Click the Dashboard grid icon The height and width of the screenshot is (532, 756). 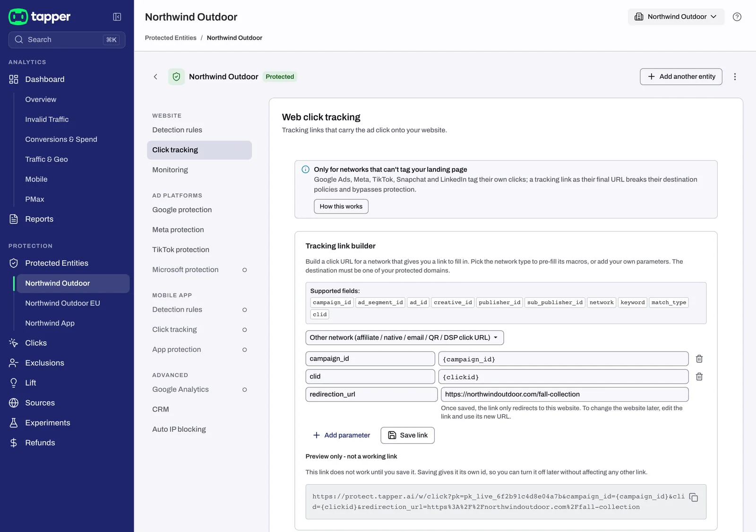click(14, 79)
